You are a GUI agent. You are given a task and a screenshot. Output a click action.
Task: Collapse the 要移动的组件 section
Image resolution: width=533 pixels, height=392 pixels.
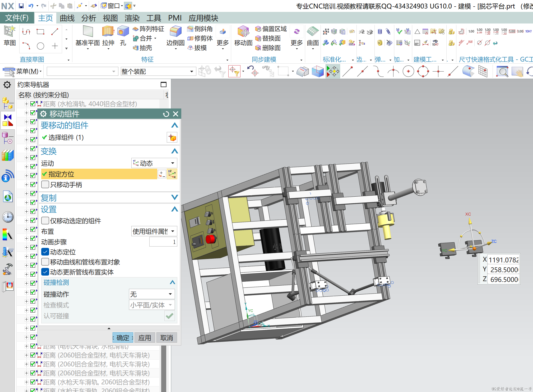(174, 125)
